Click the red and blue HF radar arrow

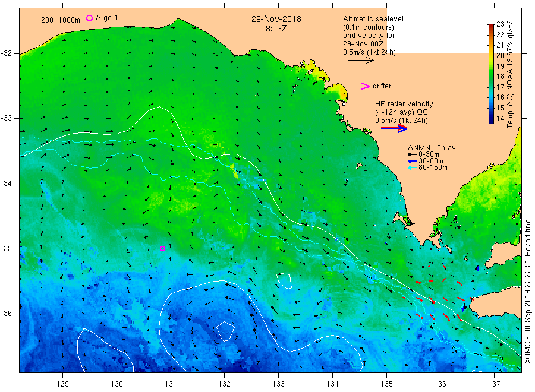pyautogui.click(x=394, y=128)
